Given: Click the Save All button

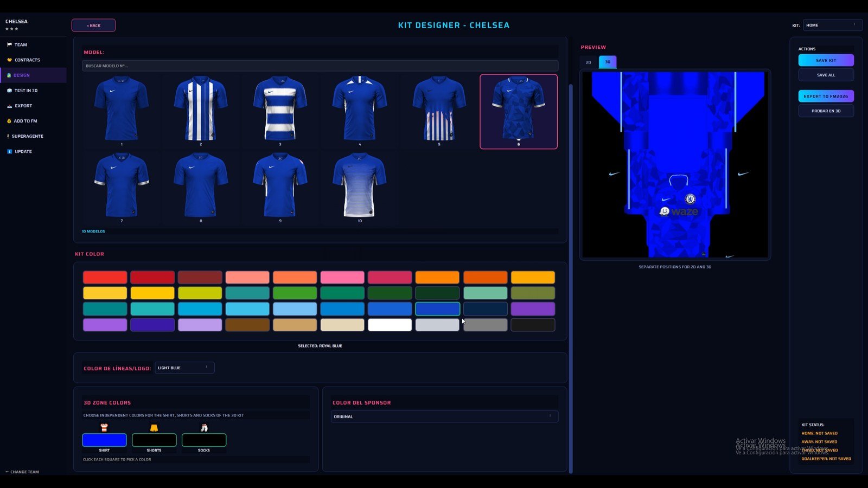Looking at the screenshot, I should click(826, 75).
